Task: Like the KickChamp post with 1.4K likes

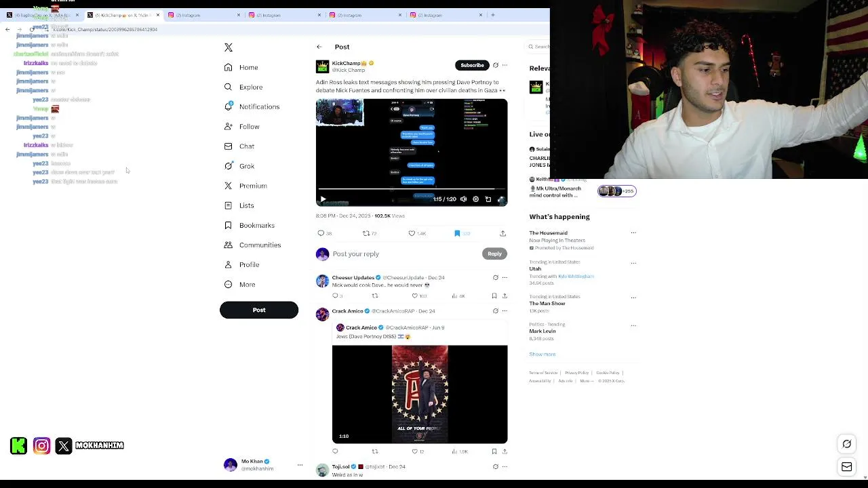Action: (416, 233)
